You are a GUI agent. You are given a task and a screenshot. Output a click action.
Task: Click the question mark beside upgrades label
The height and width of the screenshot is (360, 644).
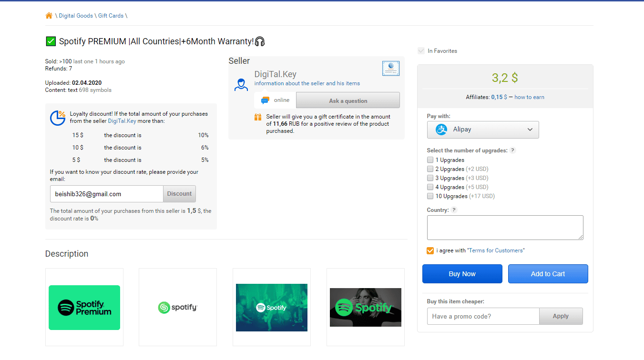click(512, 150)
